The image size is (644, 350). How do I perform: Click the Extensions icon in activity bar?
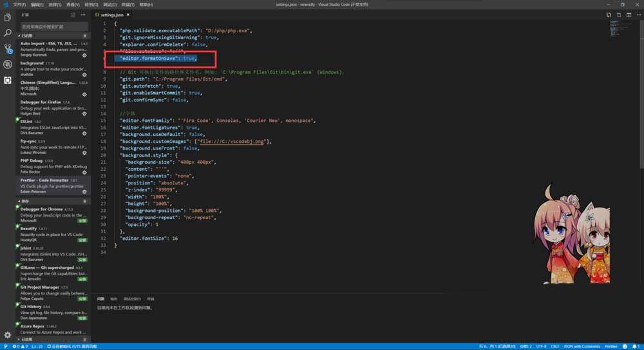pos(8,80)
